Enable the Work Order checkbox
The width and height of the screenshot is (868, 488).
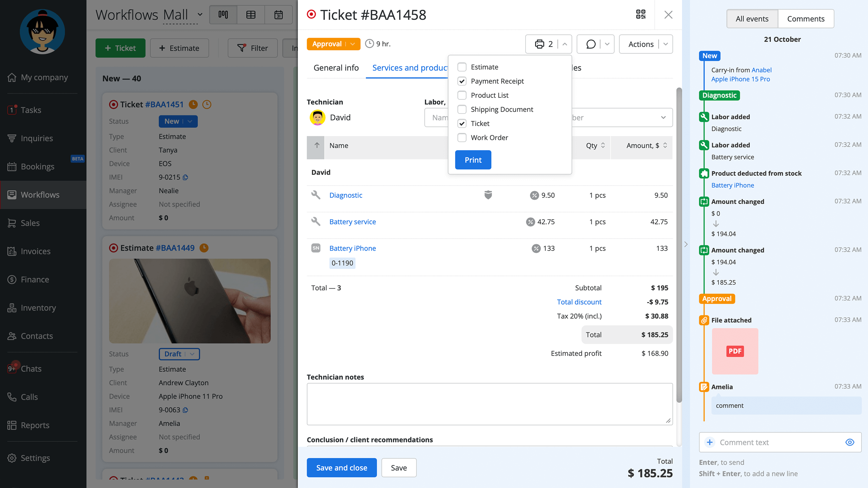pos(462,138)
